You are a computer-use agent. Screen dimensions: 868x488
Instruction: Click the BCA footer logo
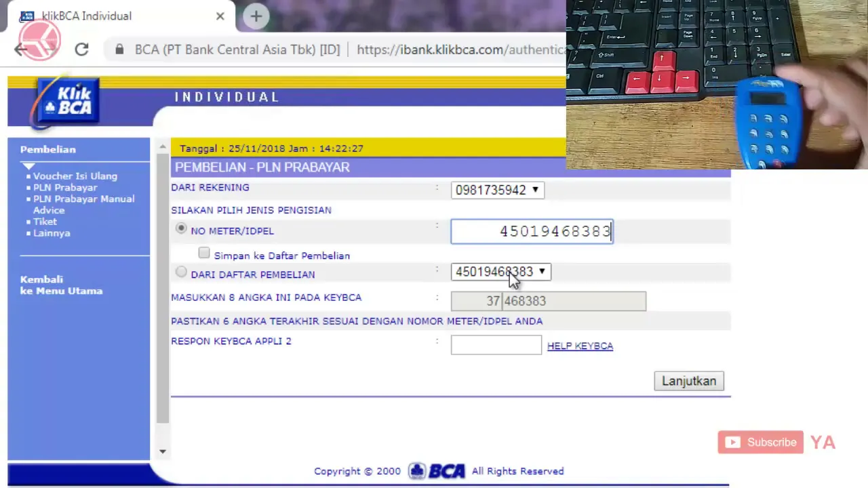pos(437,470)
